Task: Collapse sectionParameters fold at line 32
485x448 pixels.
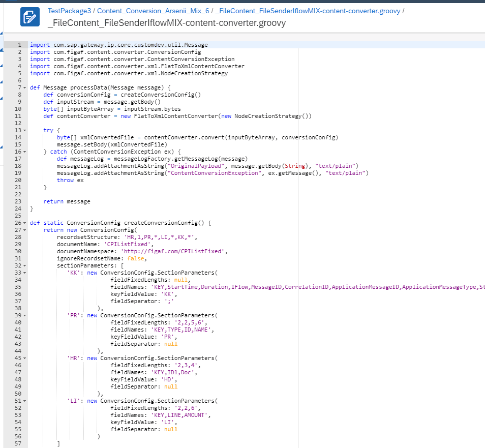Action: click(25, 265)
